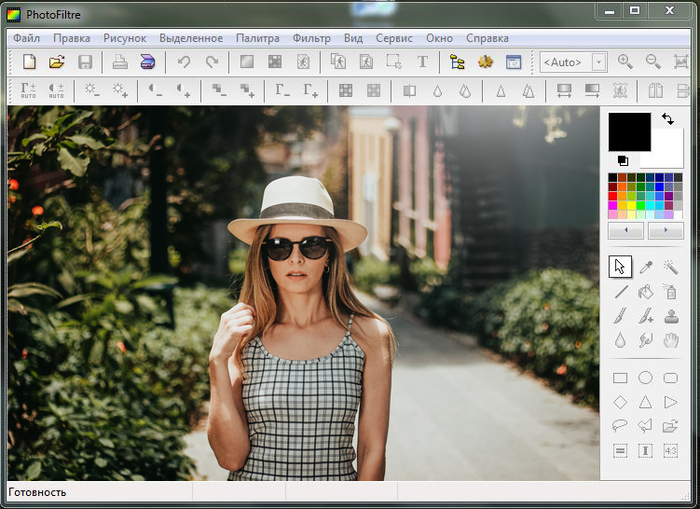Pick the black foreground color swatch
Screen dimensions: 700x509
click(x=629, y=132)
